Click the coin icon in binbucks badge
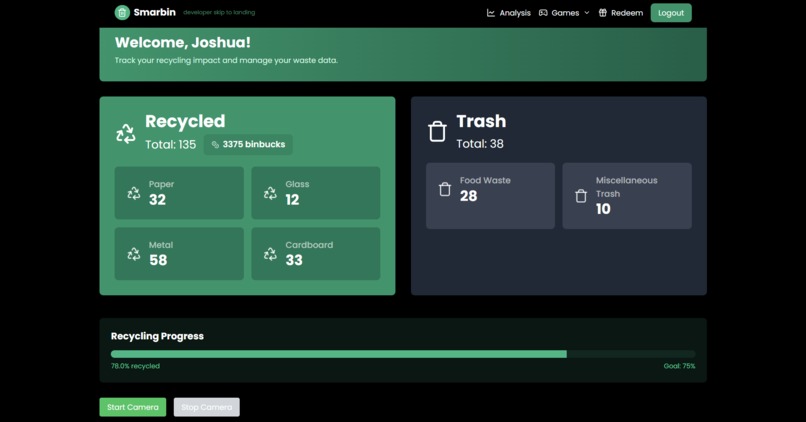 point(215,145)
